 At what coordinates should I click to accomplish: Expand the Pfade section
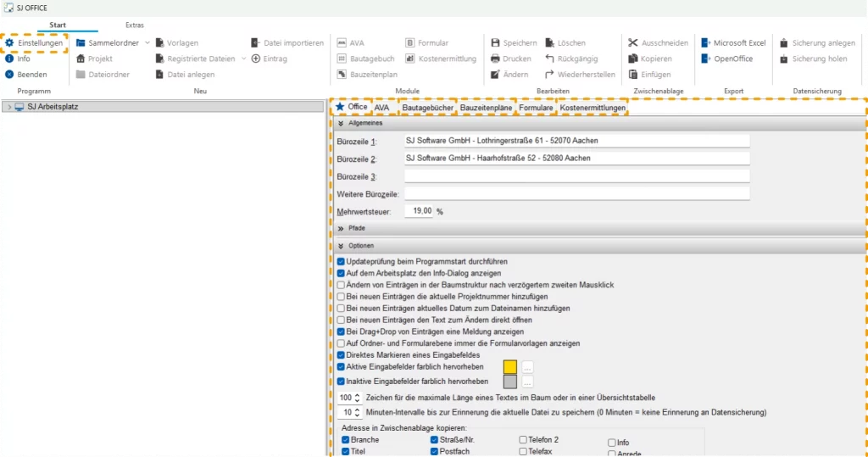tap(340, 229)
